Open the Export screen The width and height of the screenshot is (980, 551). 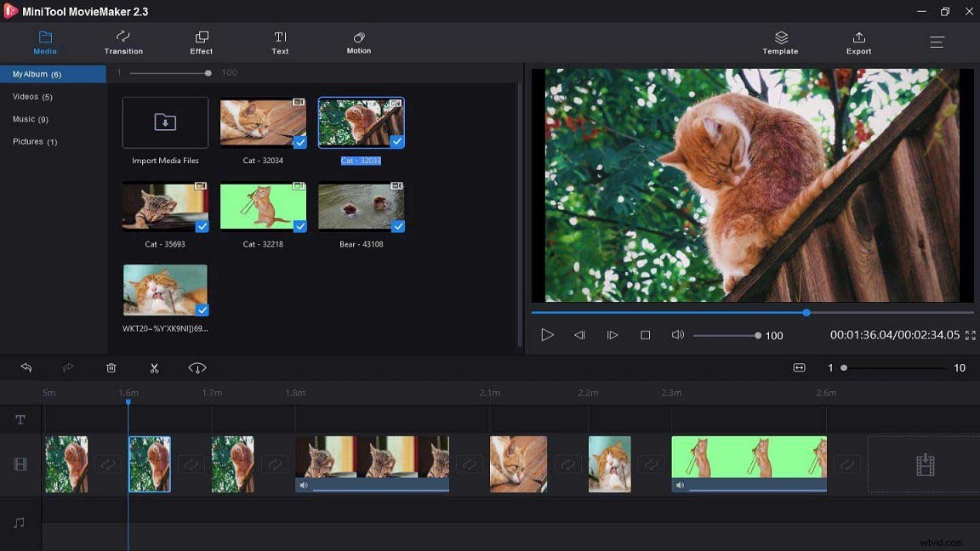pyautogui.click(x=858, y=43)
